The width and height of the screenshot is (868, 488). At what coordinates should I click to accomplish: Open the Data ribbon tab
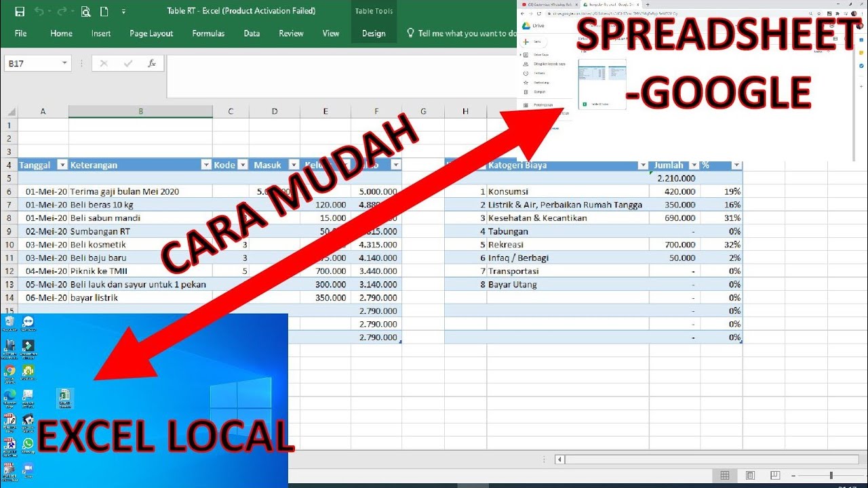click(x=252, y=33)
